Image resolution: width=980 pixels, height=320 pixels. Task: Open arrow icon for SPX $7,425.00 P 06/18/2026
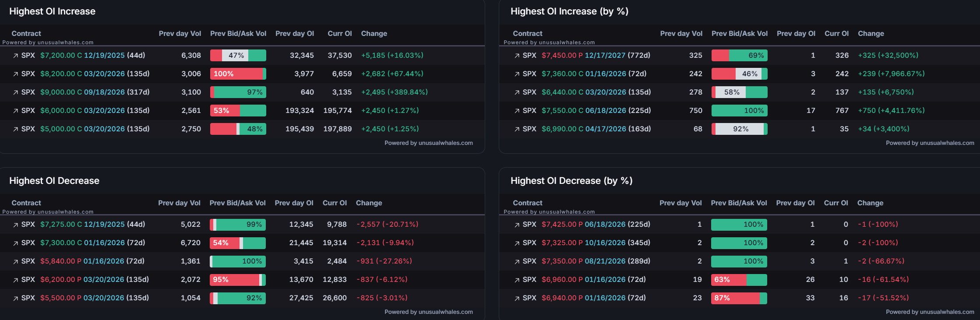click(x=517, y=225)
